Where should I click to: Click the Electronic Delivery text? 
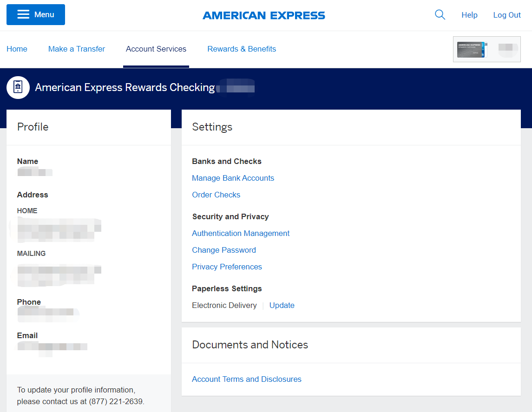[224, 305]
